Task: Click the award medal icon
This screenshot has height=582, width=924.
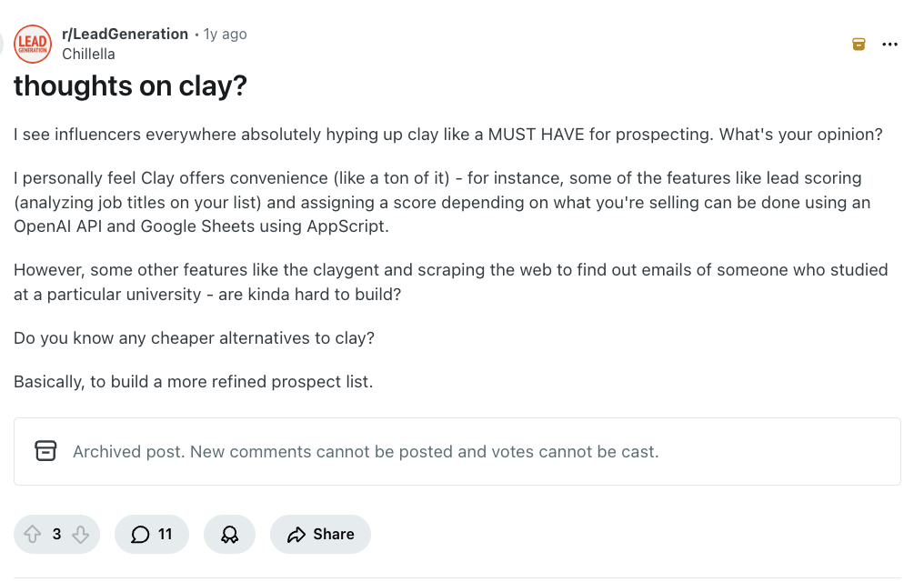Action: pyautogui.click(x=229, y=534)
